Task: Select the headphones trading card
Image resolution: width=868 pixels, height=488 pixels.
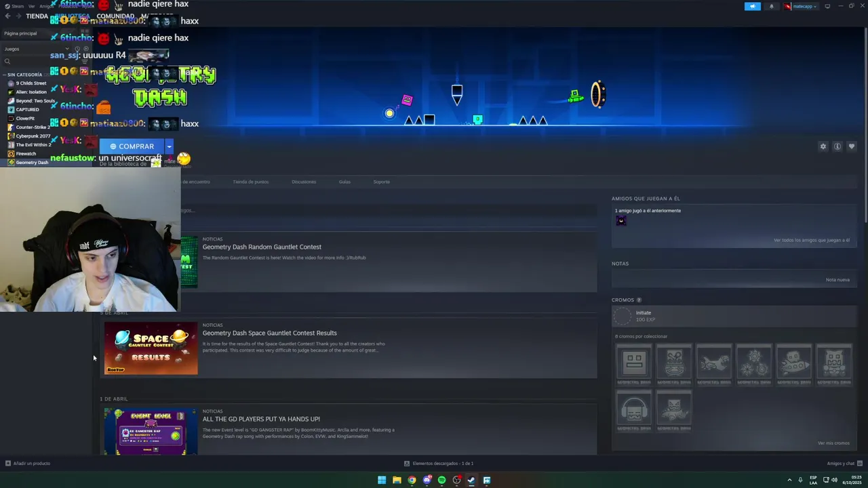Action: pos(634,411)
